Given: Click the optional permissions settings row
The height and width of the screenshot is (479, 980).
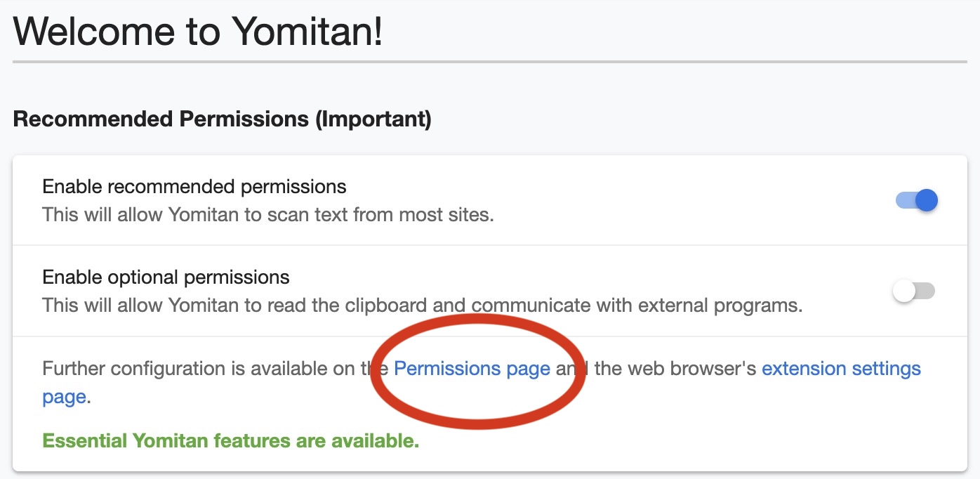Looking at the screenshot, I should 490,291.
